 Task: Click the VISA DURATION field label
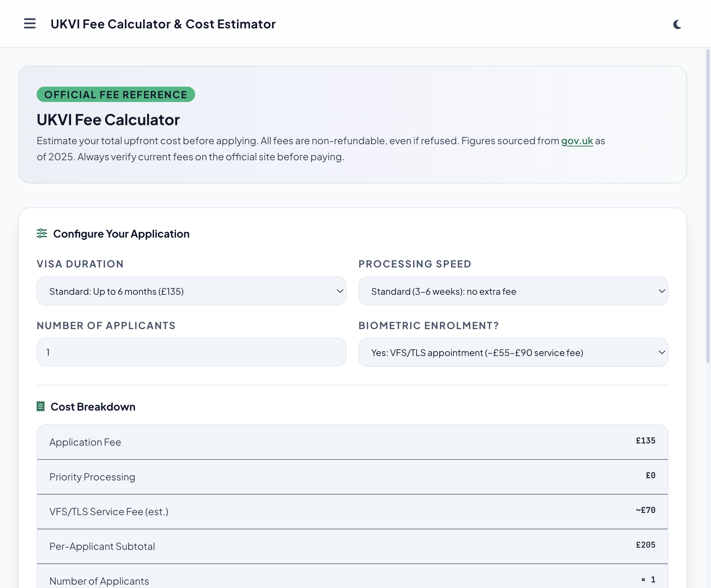(80, 264)
